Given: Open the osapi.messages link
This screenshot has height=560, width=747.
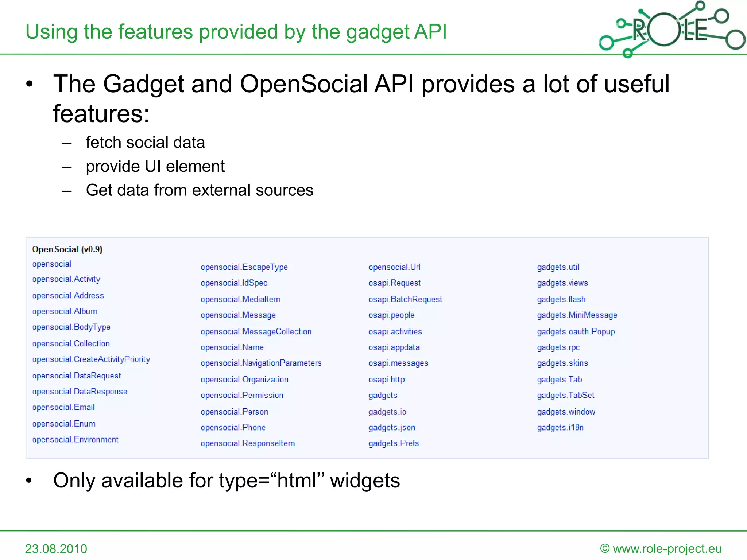Looking at the screenshot, I should click(x=398, y=363).
